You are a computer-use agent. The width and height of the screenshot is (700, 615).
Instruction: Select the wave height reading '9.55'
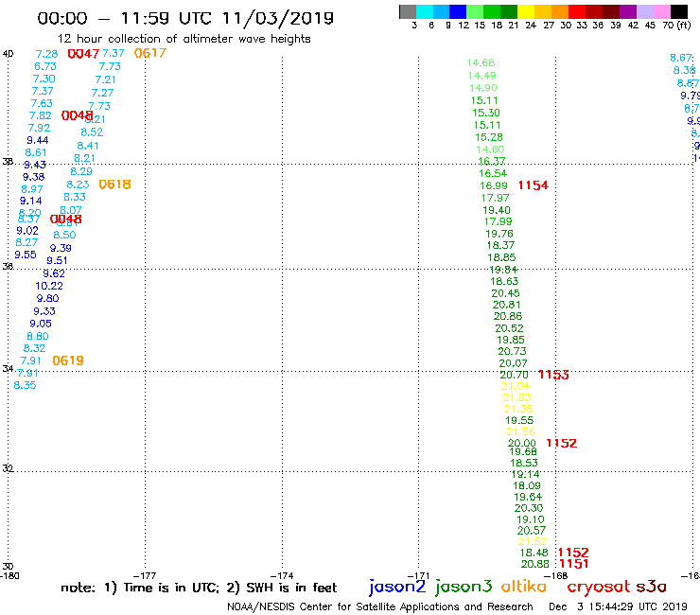25,255
